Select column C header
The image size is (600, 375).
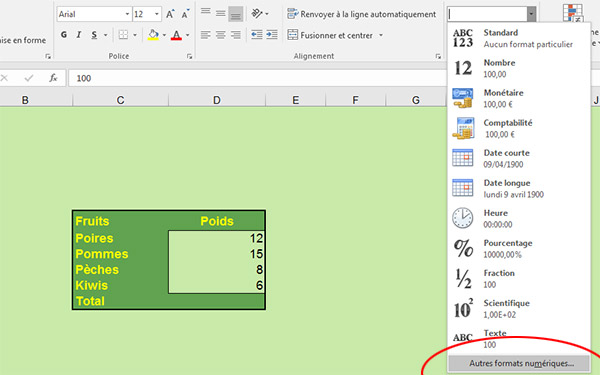(x=121, y=100)
